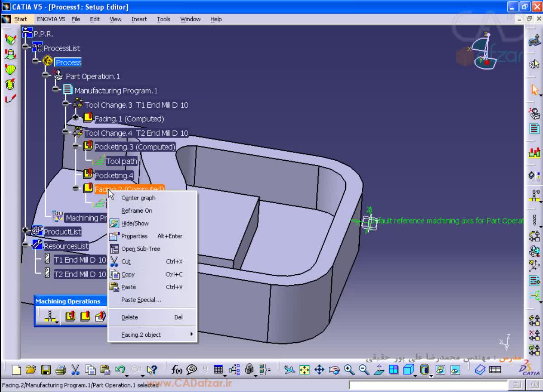Open the Formula f(x) tool
Screen dimensions: 543x392
pyautogui.click(x=177, y=370)
